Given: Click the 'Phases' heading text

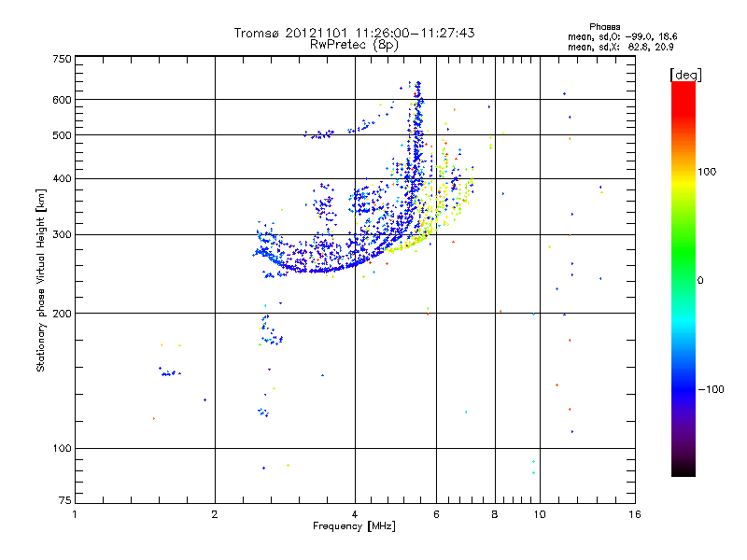Looking at the screenshot, I should tap(604, 27).
